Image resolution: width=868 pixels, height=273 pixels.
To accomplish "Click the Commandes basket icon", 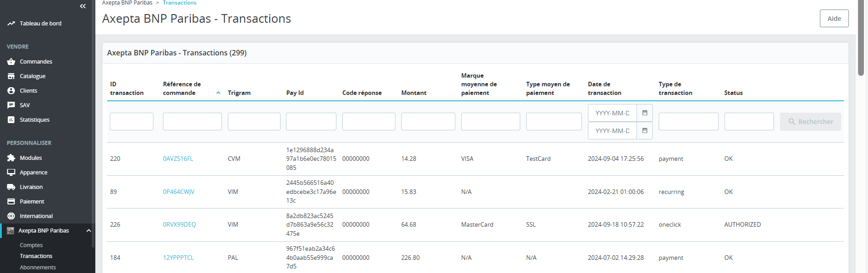I will 11,61.
